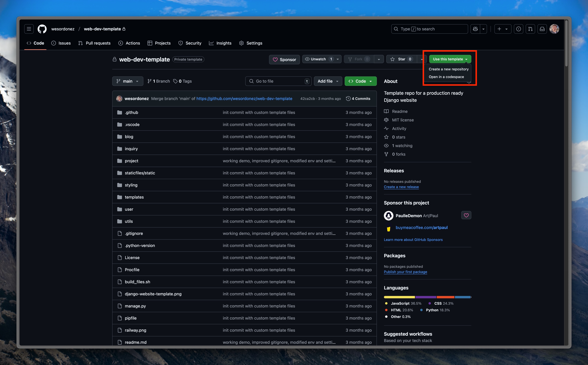This screenshot has width=588, height=365.
Task: Expand the main branch dropdown
Action: (x=128, y=81)
